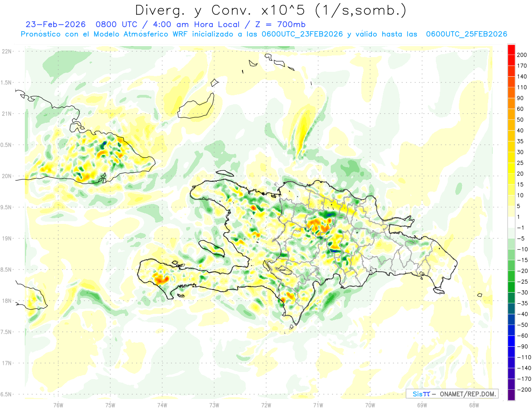Click the 0.5N latitude label
The width and height of the screenshot is (532, 411).
coord(6,145)
